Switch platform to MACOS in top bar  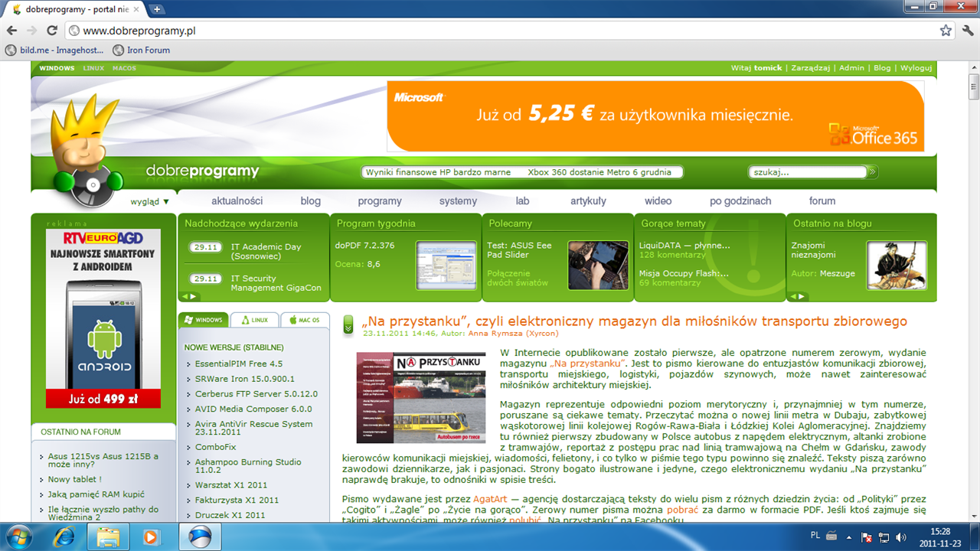(x=124, y=68)
